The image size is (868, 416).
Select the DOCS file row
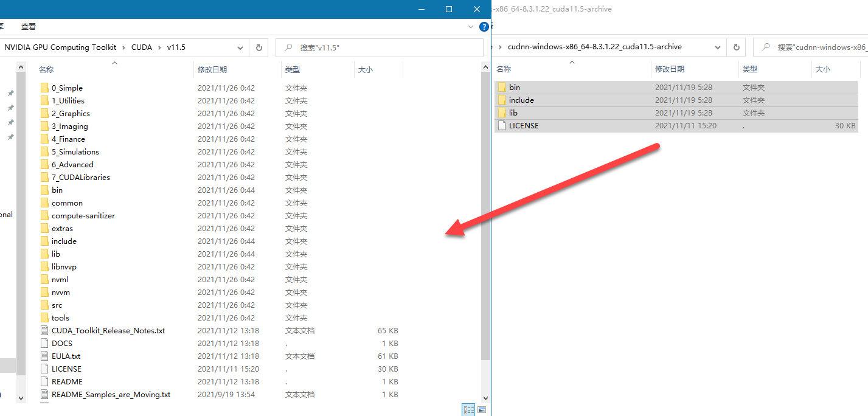pyautogui.click(x=219, y=343)
